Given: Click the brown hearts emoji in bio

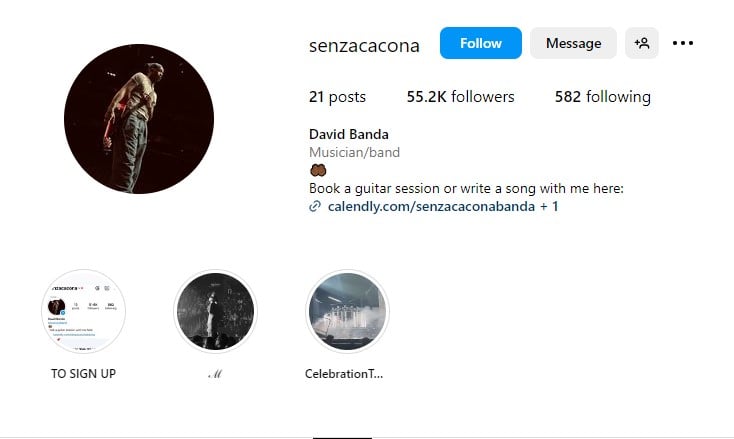Looking at the screenshot, I should 318,170.
